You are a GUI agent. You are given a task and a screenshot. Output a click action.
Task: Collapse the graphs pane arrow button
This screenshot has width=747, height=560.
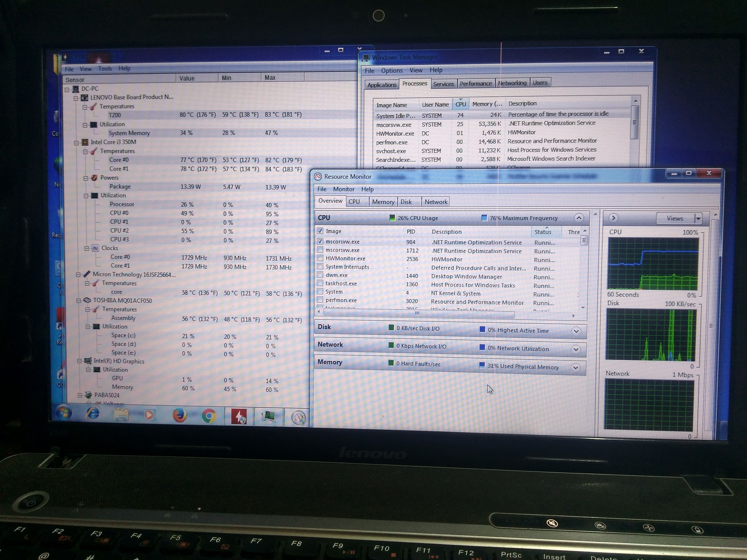[614, 218]
